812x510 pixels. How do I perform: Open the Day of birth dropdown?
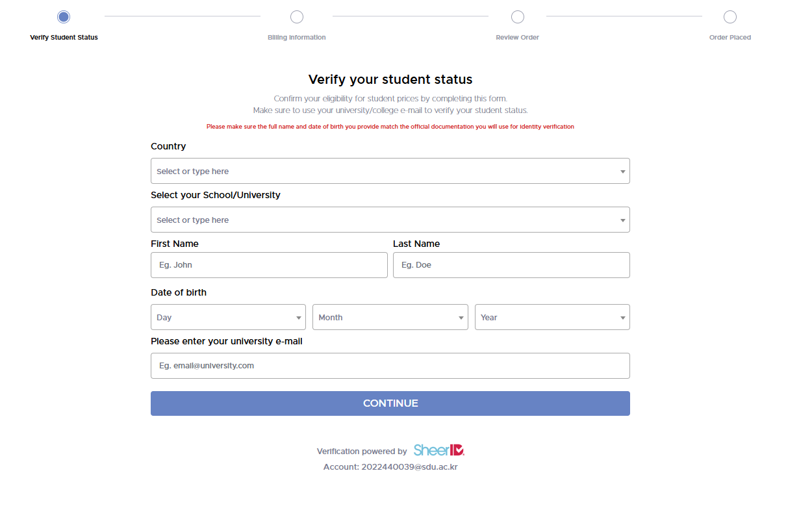tap(228, 318)
